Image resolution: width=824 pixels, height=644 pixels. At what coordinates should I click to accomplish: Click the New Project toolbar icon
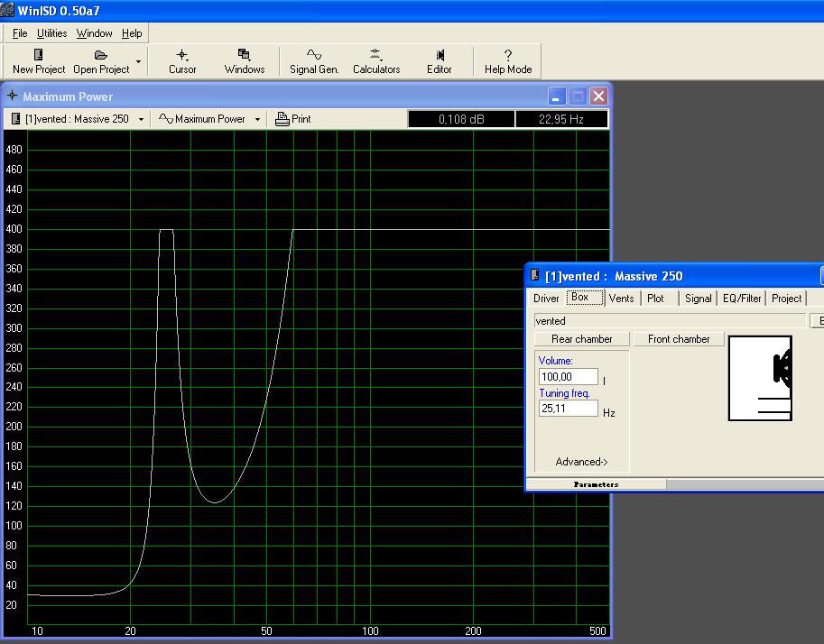click(38, 55)
